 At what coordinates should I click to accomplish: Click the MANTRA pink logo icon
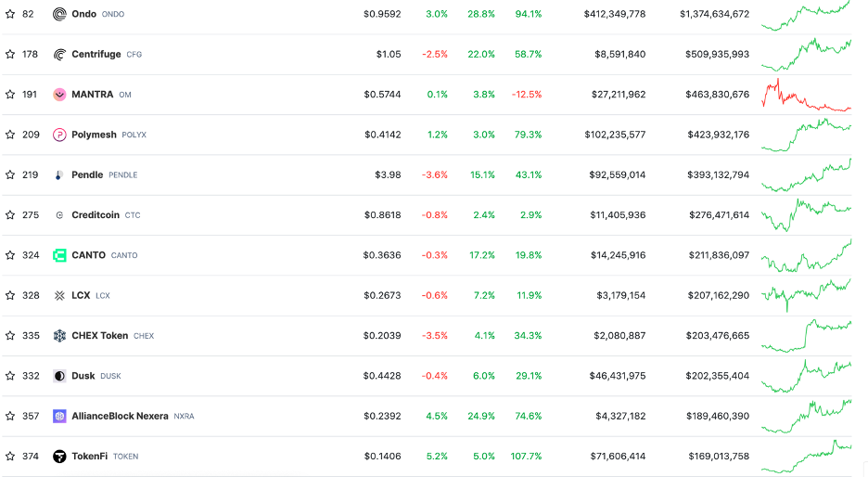click(x=59, y=95)
